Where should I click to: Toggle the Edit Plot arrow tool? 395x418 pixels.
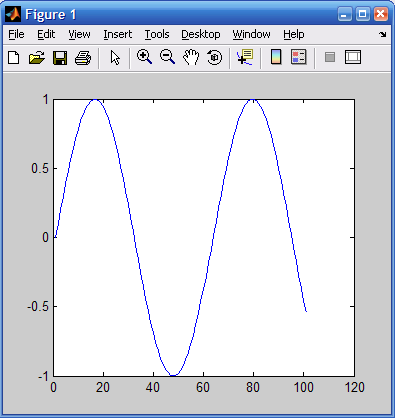tap(115, 58)
